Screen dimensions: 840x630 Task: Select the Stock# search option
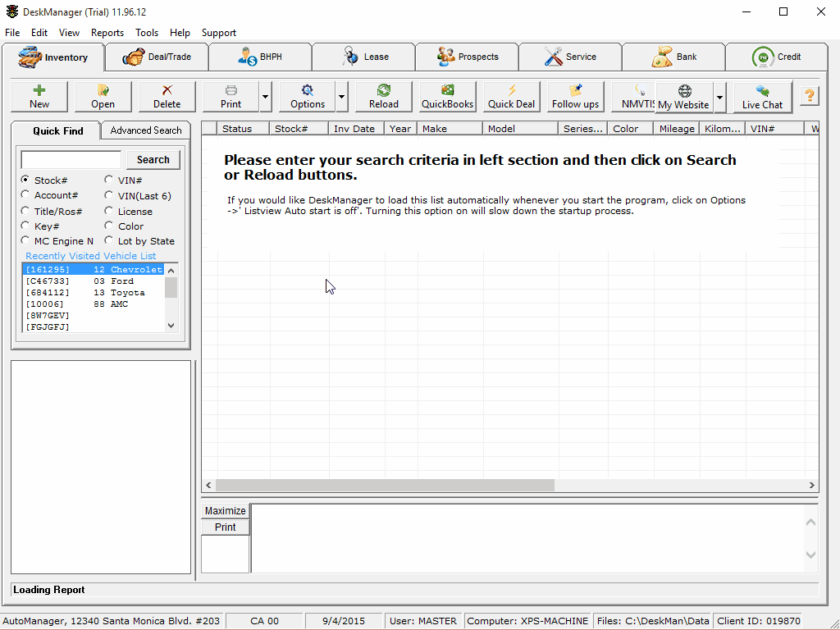[25, 180]
